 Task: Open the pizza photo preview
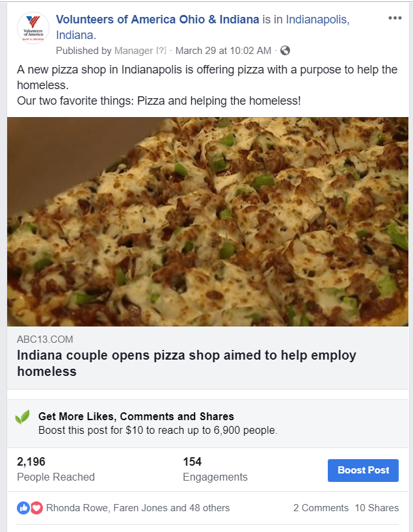click(207, 221)
